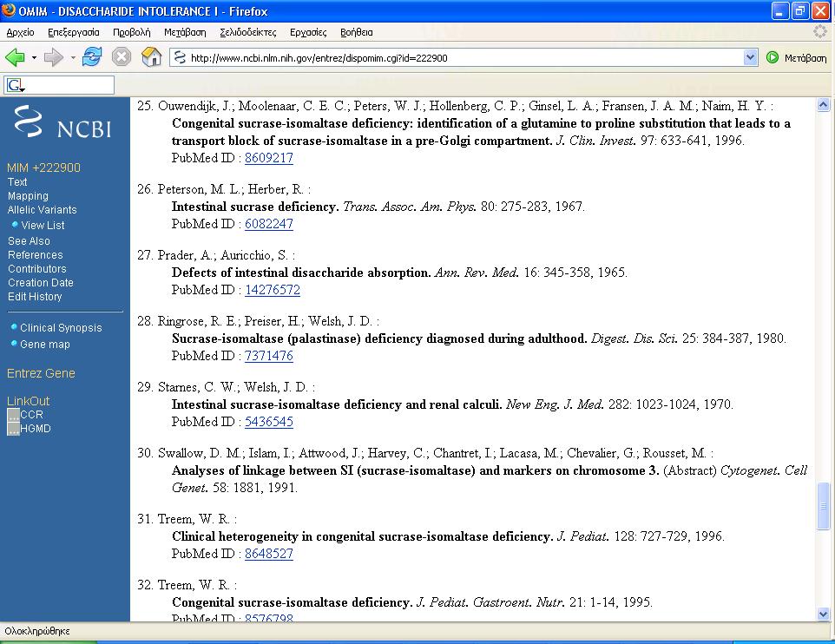This screenshot has width=835, height=644.
Task: Open Clinical Synopsis link
Action: pyautogui.click(x=61, y=328)
